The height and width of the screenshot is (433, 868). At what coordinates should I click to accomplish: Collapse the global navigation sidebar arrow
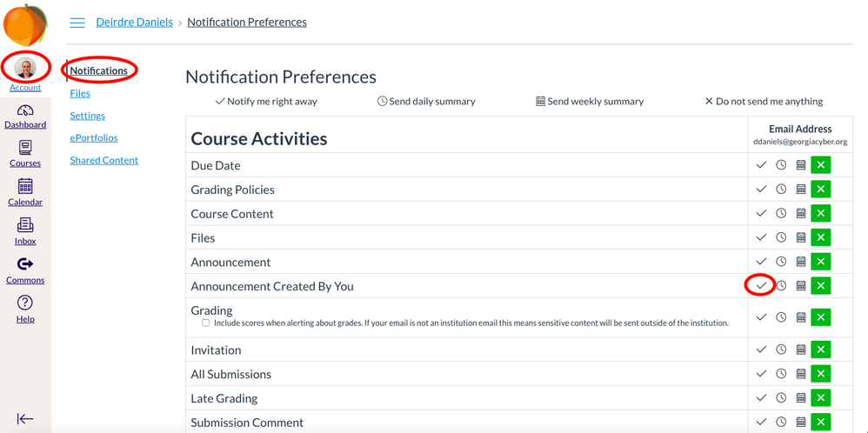(25, 418)
